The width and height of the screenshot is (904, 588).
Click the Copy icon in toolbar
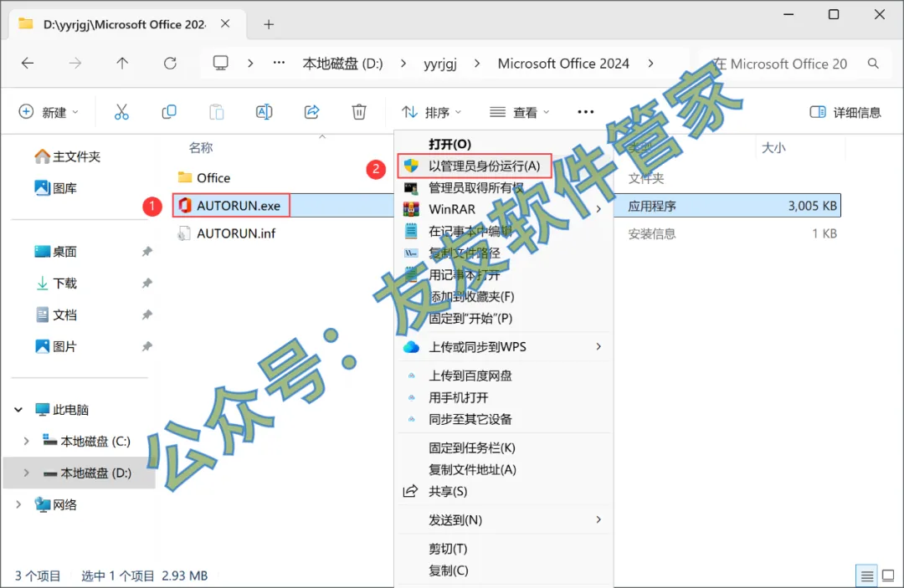[169, 112]
